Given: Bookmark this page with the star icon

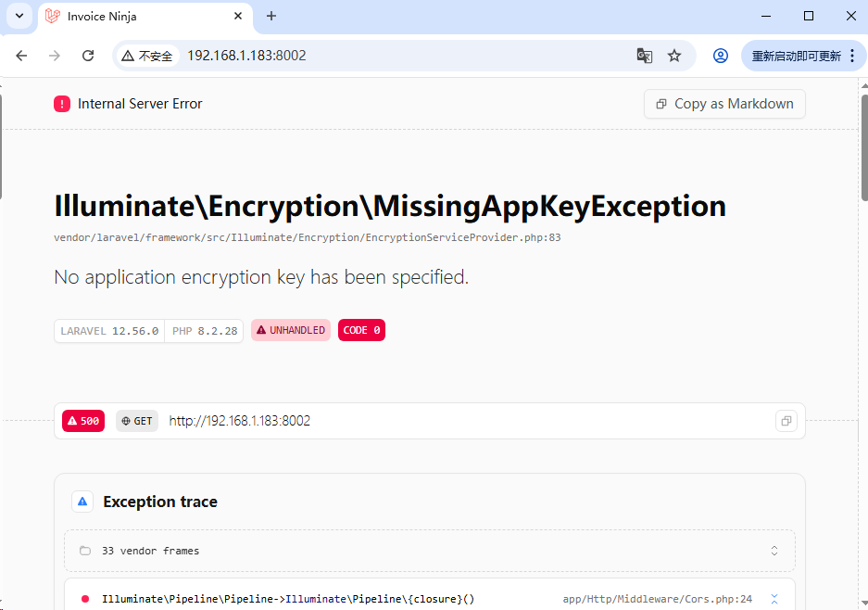Looking at the screenshot, I should (x=674, y=56).
